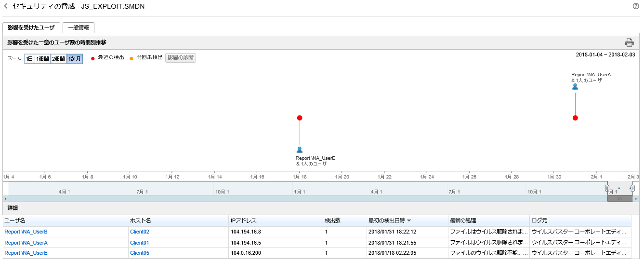Screen dimensions: 644x261
Task: Select the 1か月 zoom option
Action: [x=75, y=58]
